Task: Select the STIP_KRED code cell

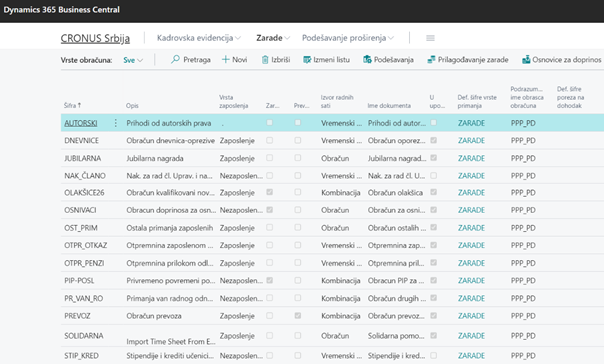Action: 81,356
